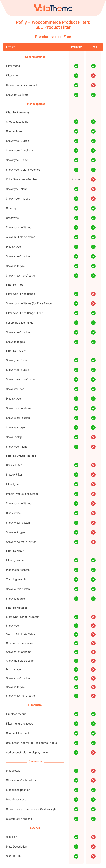
Task: Click the Free green check for Limitless menus
Action: click(93, 714)
